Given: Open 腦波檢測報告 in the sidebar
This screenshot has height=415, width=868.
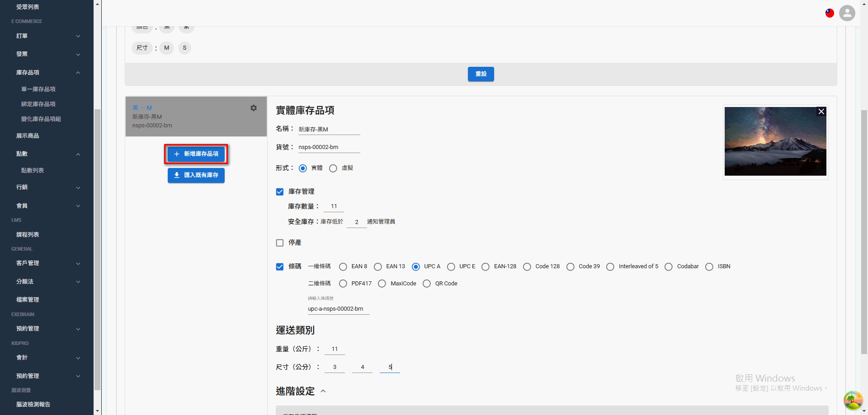Looking at the screenshot, I should pos(33,405).
